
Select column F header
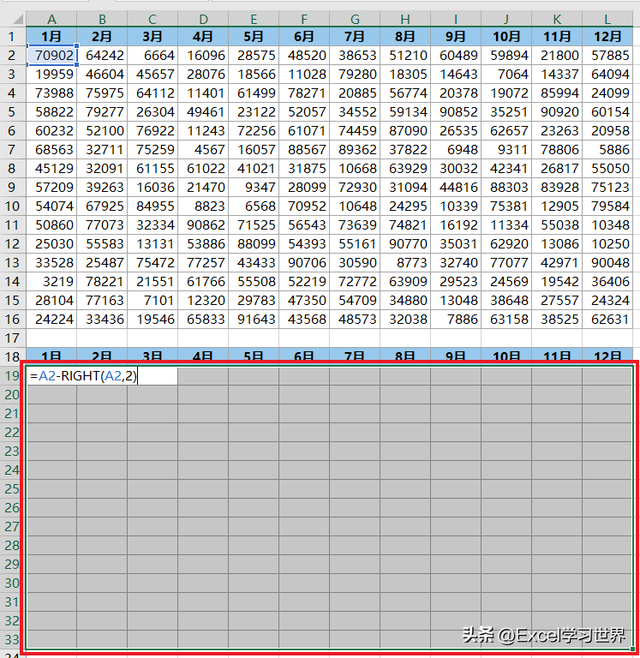pos(305,18)
